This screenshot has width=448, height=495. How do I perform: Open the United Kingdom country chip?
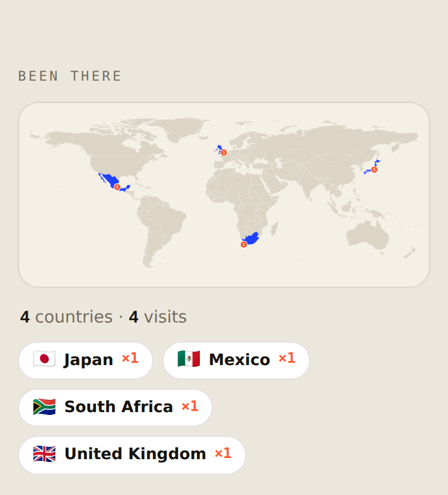point(132,455)
